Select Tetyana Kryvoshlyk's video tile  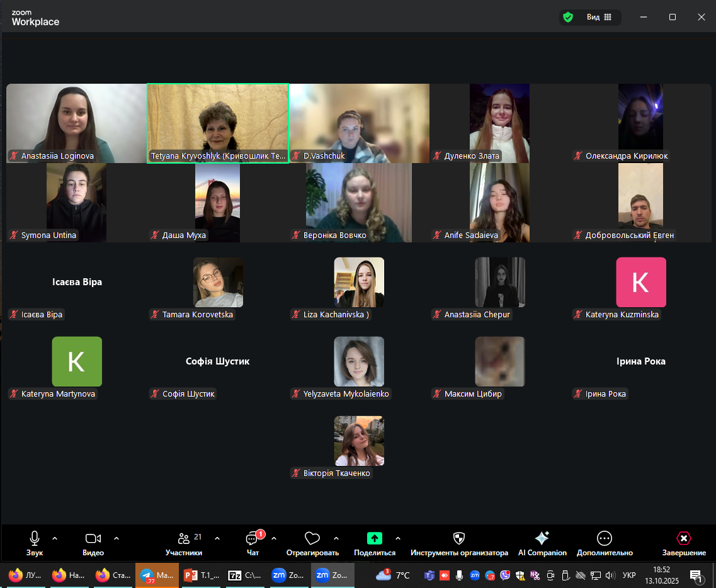(218, 123)
